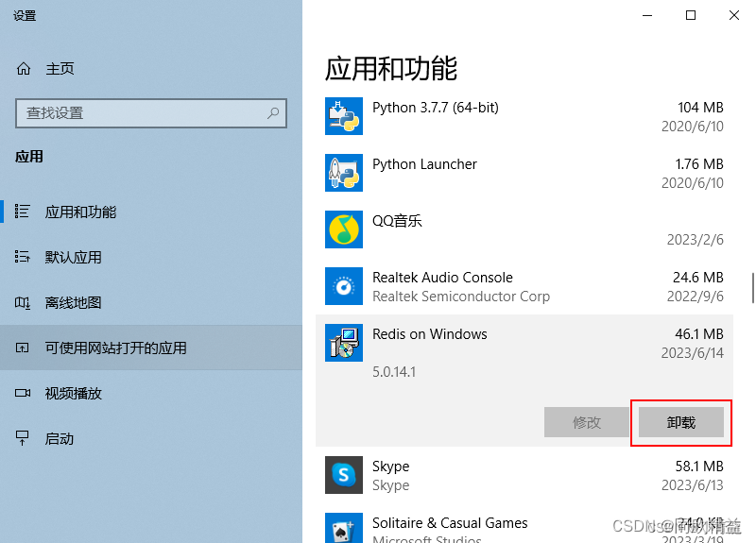Focus the 查找设置 search field
756x543 pixels.
[x=151, y=113]
